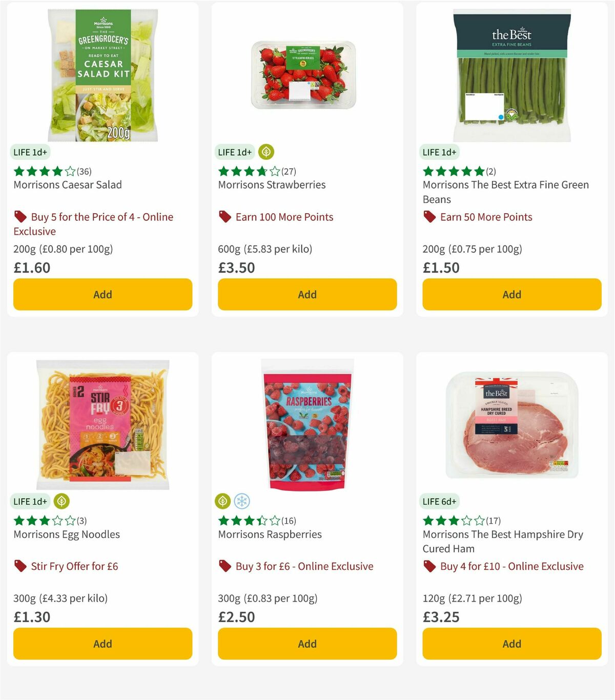Viewport: 615px width, 700px height.
Task: Click the LIFE 1d+ badge on Green Beans
Action: click(439, 152)
